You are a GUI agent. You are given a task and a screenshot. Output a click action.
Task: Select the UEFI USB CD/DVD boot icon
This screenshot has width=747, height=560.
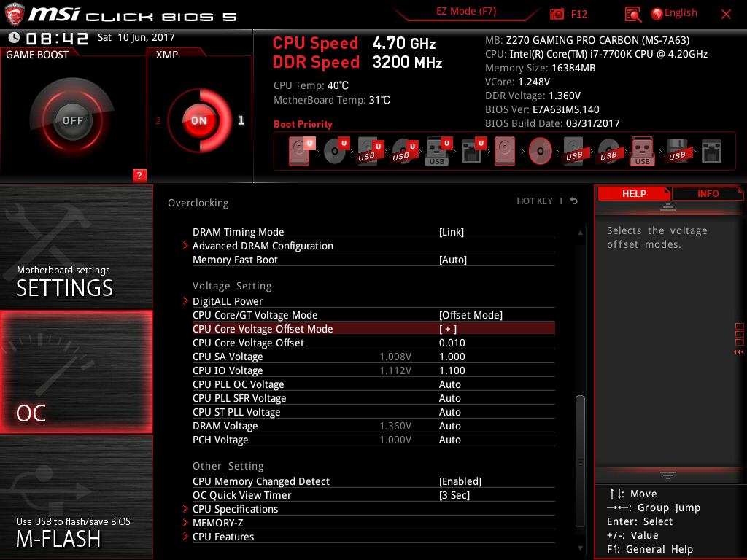coord(404,151)
